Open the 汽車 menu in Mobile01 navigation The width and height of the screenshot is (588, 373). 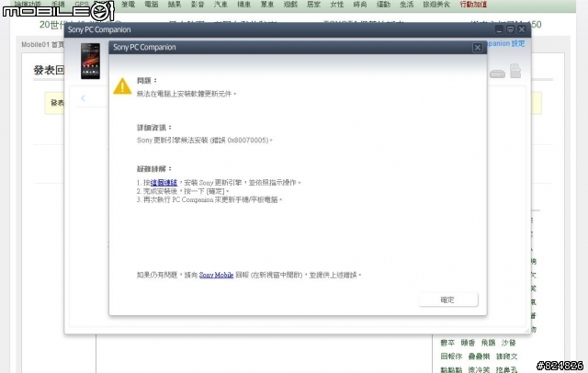pos(220,5)
